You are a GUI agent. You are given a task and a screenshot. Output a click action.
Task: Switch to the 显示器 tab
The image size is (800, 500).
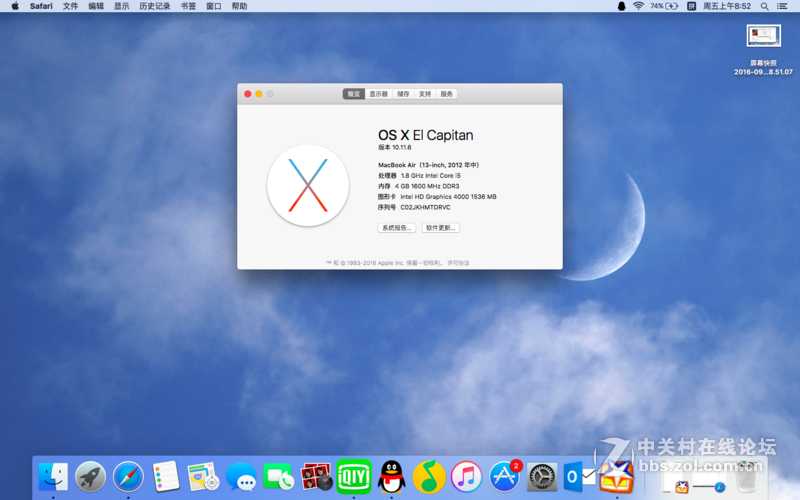[x=379, y=94]
